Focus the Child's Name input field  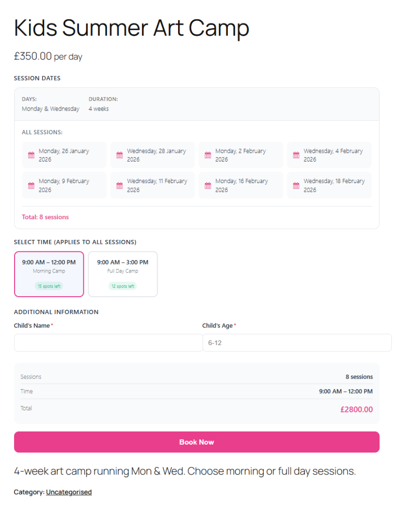(x=108, y=342)
